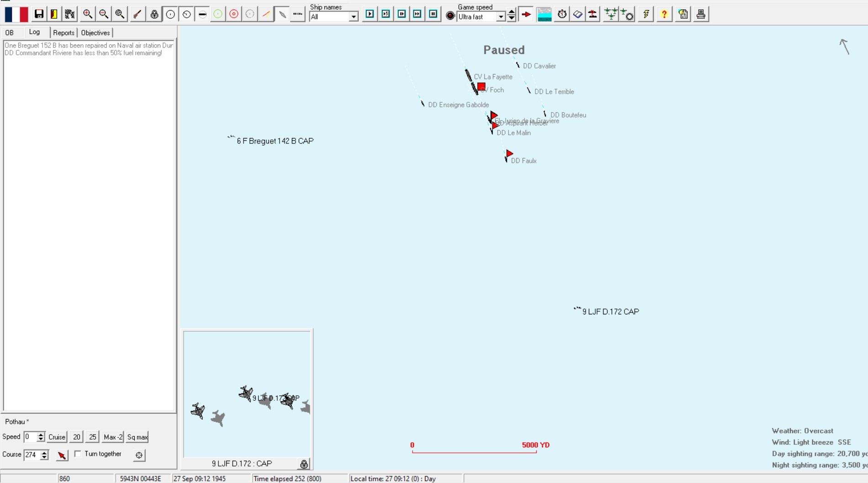
Task: Toggle the grey ship silhouette button
Action: click(282, 15)
